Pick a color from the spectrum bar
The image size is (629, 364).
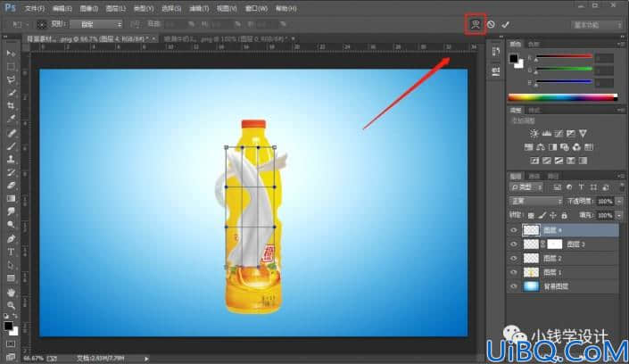pos(562,97)
